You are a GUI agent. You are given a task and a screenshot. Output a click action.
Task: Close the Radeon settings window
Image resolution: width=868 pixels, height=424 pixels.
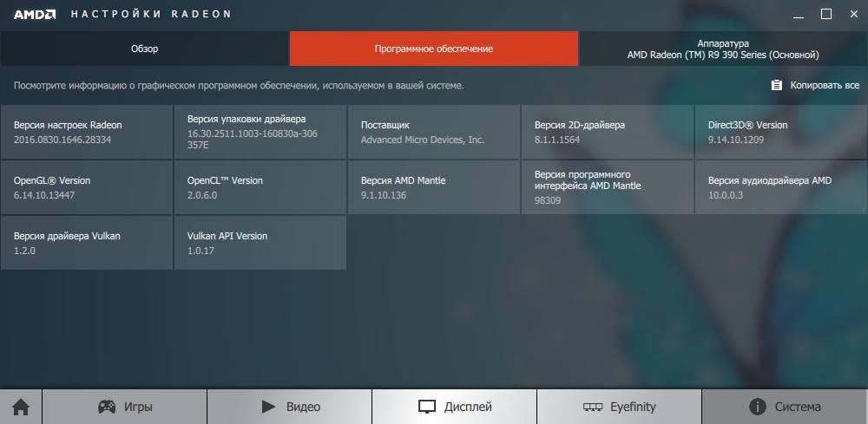(x=853, y=15)
